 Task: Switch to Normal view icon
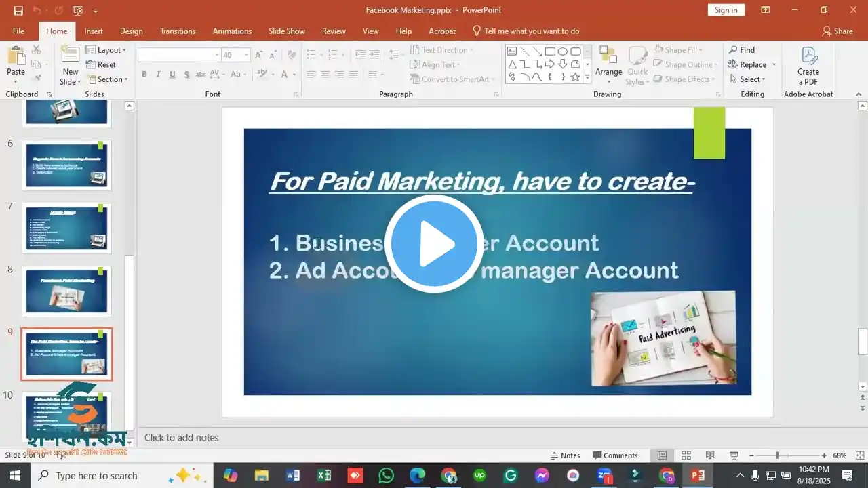663,455
